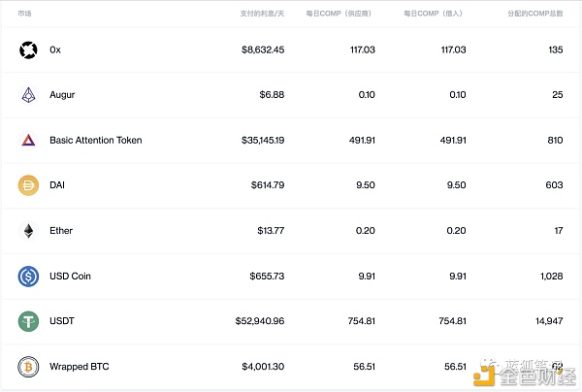Select Ether supplier COMP value 0.20
The height and width of the screenshot is (392, 582).
(x=366, y=231)
